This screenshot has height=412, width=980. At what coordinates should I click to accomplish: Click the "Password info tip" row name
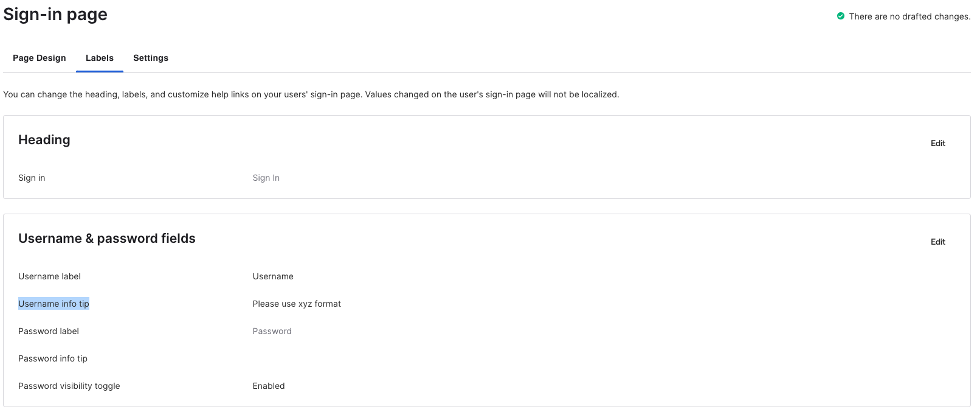[x=53, y=358]
